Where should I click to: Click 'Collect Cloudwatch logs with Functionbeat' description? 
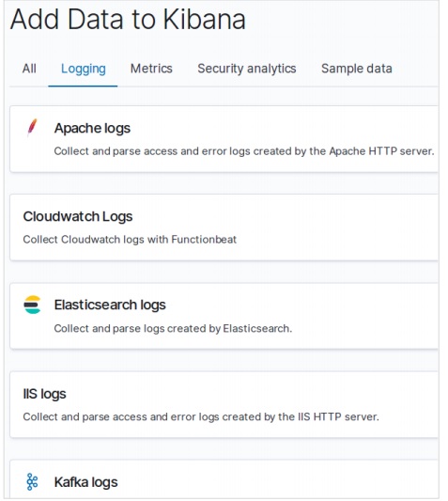click(x=130, y=240)
